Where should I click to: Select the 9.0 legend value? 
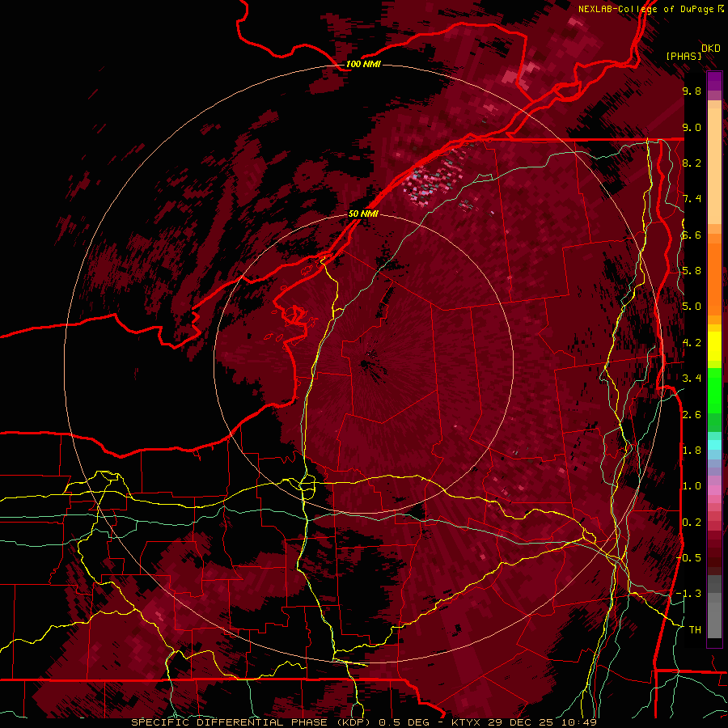692,127
